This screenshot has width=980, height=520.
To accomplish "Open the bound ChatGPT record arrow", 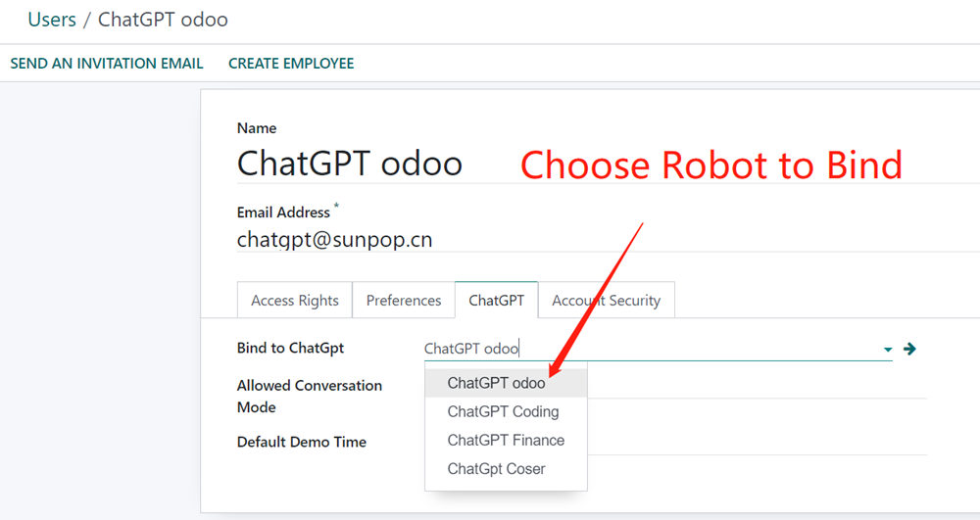I will click(909, 349).
